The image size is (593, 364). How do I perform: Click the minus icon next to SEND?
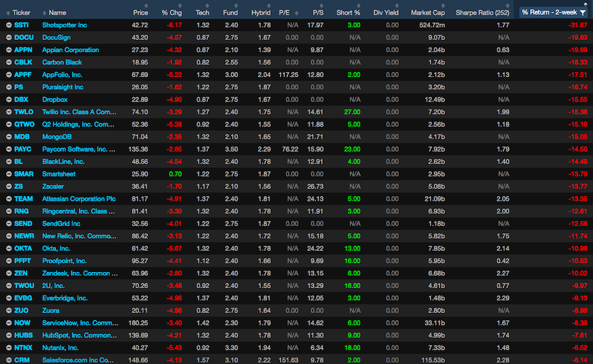click(x=9, y=224)
